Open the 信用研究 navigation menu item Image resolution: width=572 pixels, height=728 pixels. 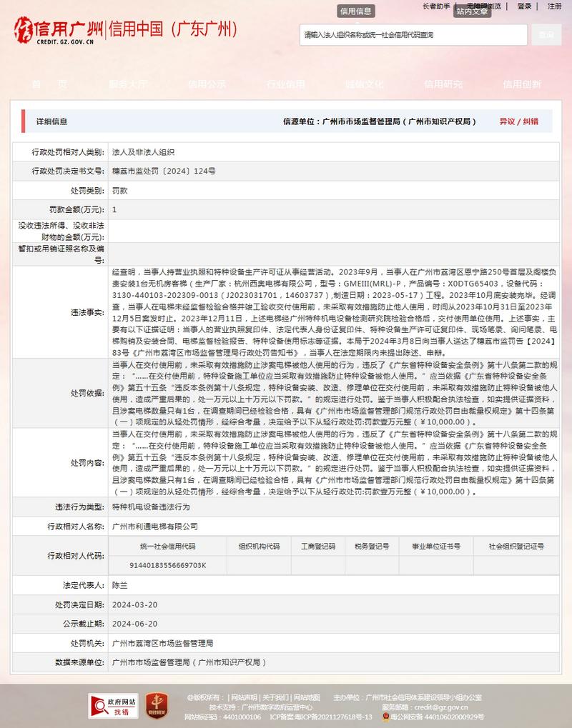coord(443,84)
